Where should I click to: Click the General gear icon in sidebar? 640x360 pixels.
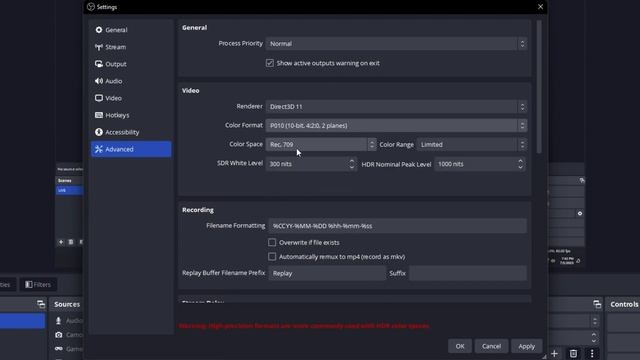pyautogui.click(x=99, y=30)
